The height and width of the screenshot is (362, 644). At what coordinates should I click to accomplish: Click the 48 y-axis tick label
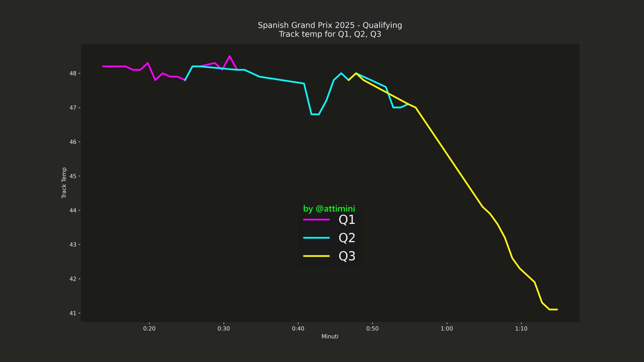[x=73, y=73]
